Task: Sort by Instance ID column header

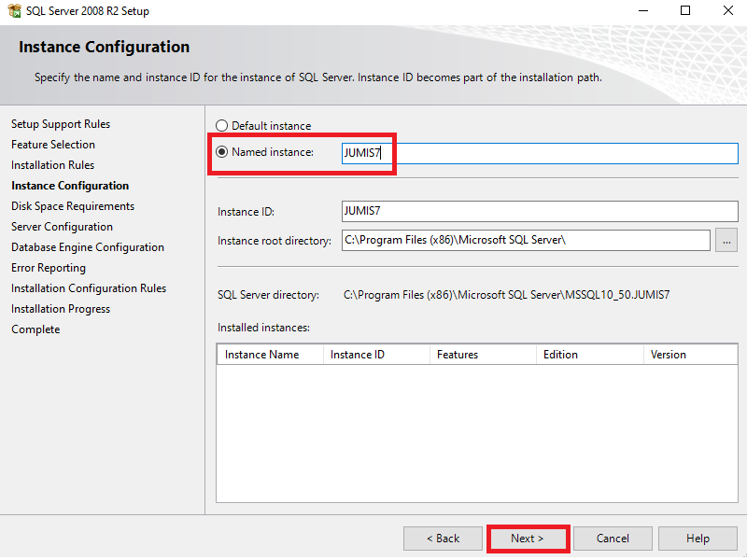Action: click(377, 355)
